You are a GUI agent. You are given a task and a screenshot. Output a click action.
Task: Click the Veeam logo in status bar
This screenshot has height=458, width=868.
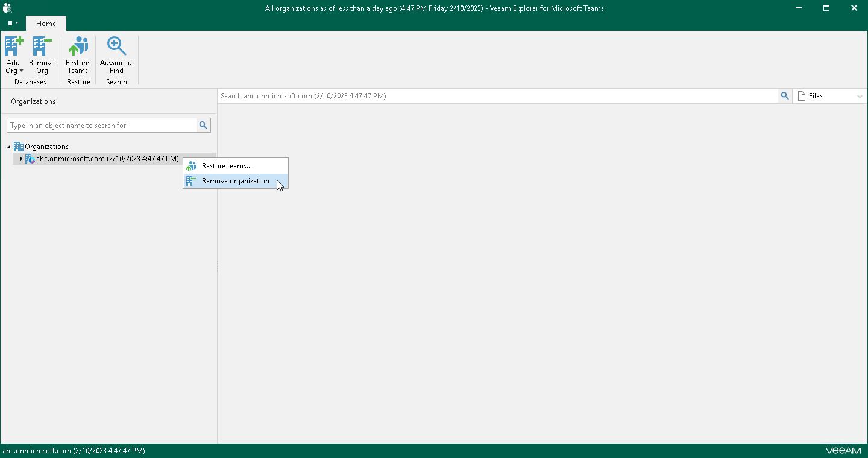point(843,451)
